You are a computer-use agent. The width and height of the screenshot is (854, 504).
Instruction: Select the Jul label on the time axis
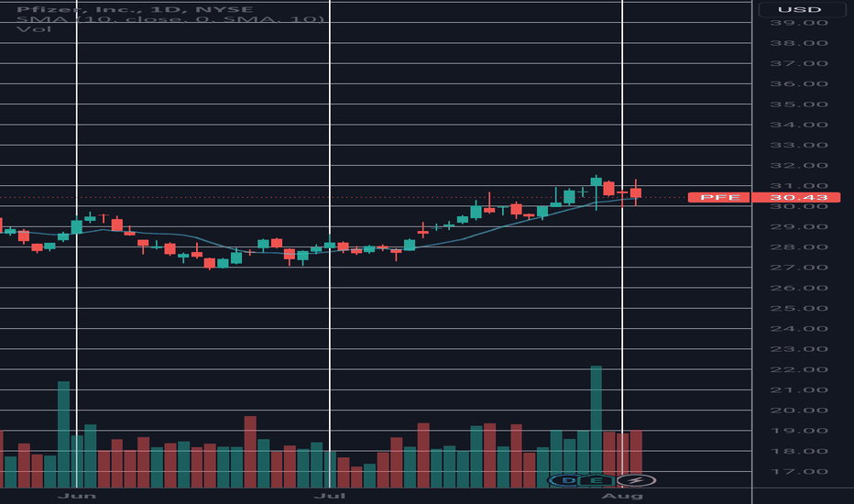click(330, 496)
